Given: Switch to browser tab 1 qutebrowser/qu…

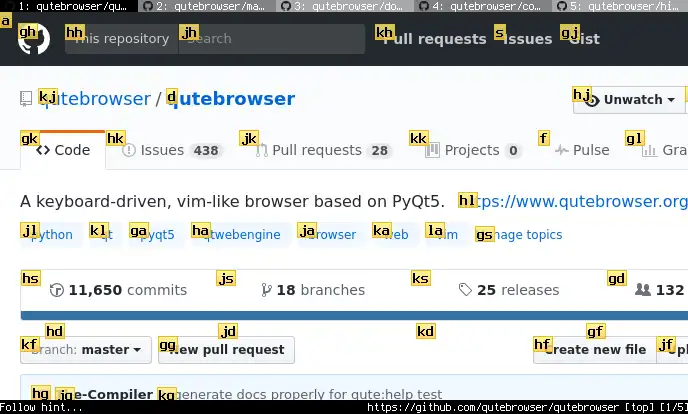Looking at the screenshot, I should point(69,6).
